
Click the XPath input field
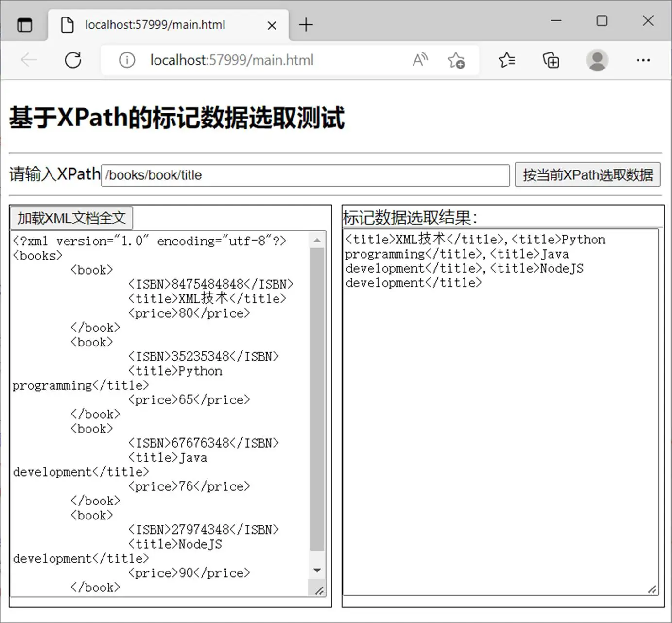[305, 175]
